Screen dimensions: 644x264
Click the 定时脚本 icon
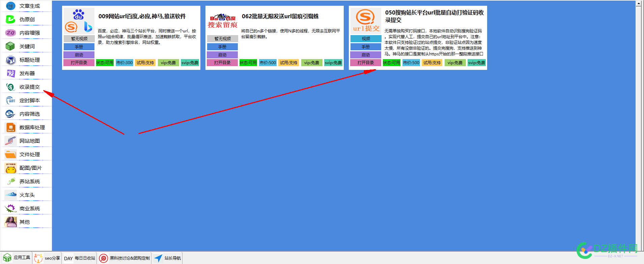10,100
